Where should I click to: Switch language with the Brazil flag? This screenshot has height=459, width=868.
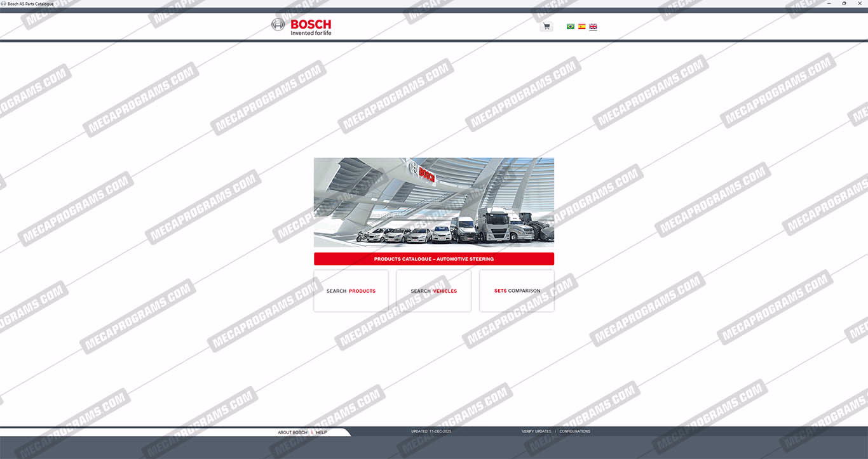[x=571, y=27]
